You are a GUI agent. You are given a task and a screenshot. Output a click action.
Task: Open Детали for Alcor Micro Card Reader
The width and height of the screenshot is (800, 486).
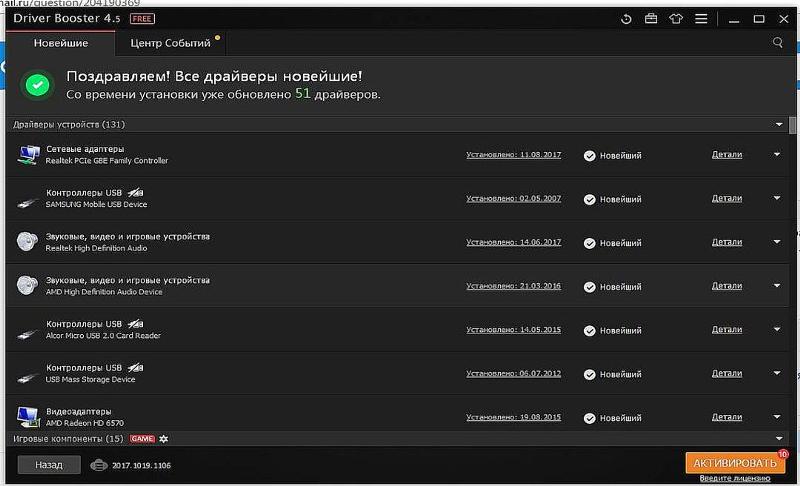[727, 330]
